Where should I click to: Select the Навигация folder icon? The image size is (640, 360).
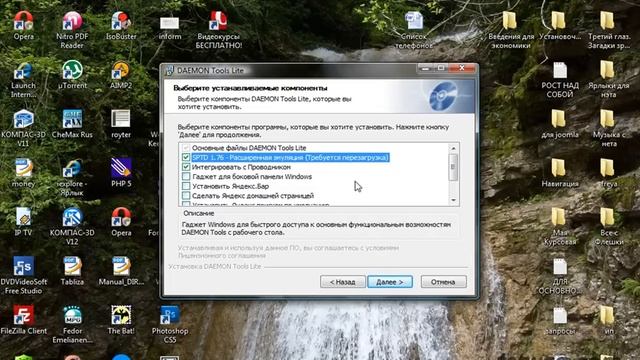pos(560,173)
